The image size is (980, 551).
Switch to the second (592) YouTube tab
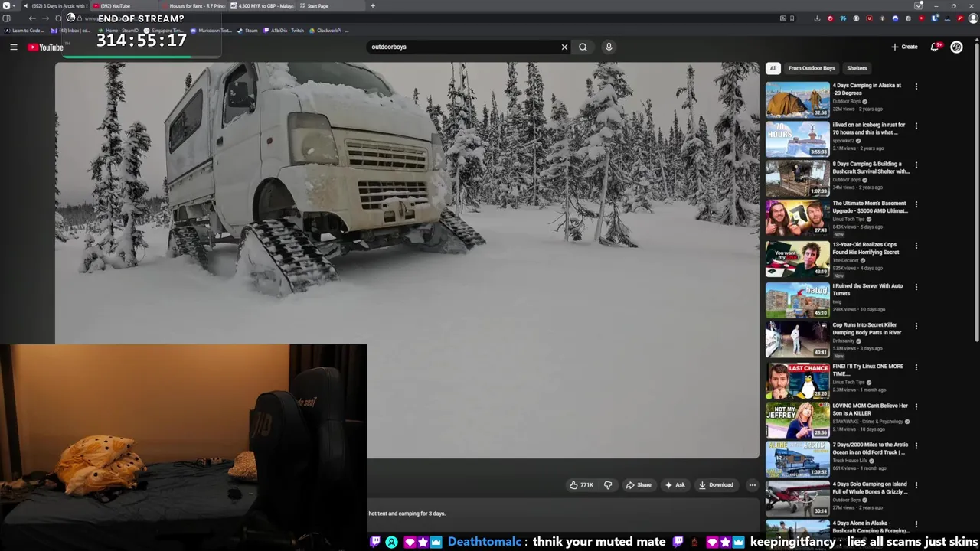tap(125, 6)
